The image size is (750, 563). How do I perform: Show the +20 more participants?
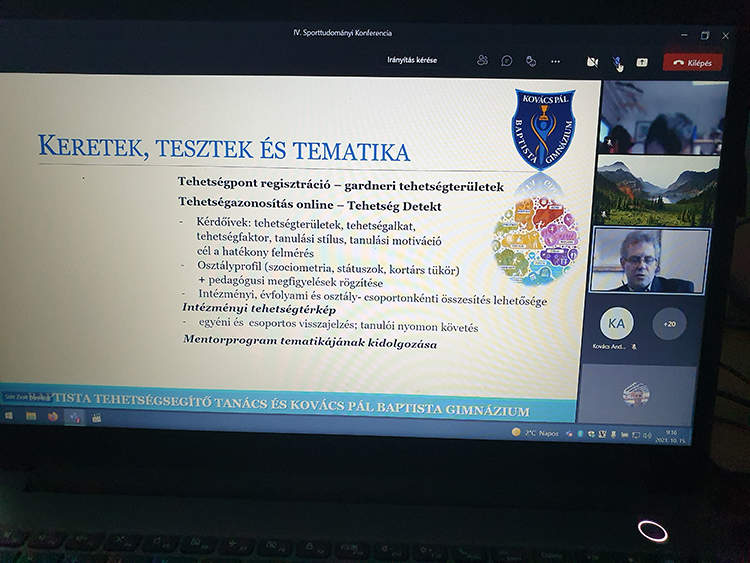coord(669,324)
